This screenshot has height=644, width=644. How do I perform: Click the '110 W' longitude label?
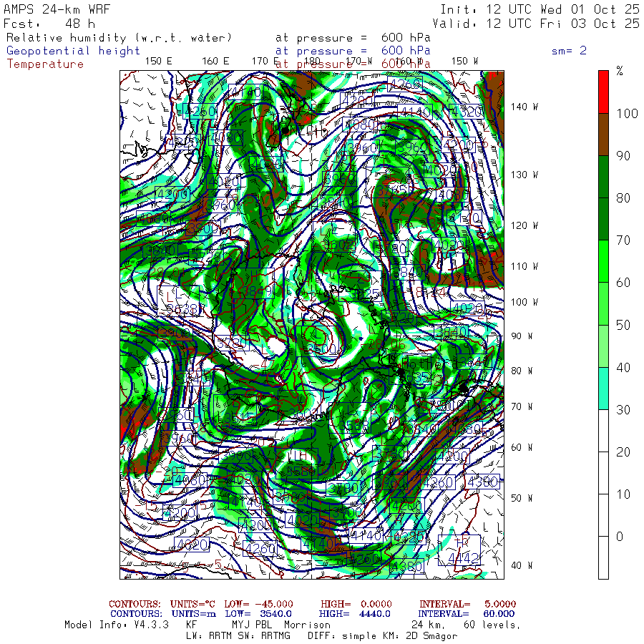click(x=524, y=267)
